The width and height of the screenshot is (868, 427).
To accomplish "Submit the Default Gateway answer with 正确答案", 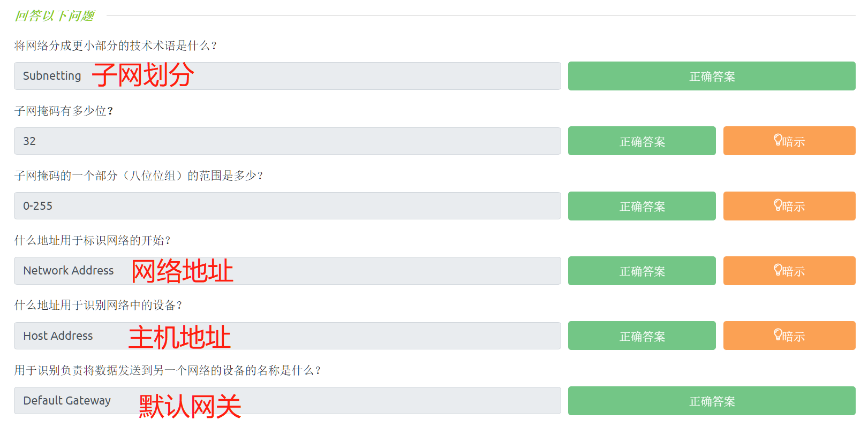I will click(711, 401).
